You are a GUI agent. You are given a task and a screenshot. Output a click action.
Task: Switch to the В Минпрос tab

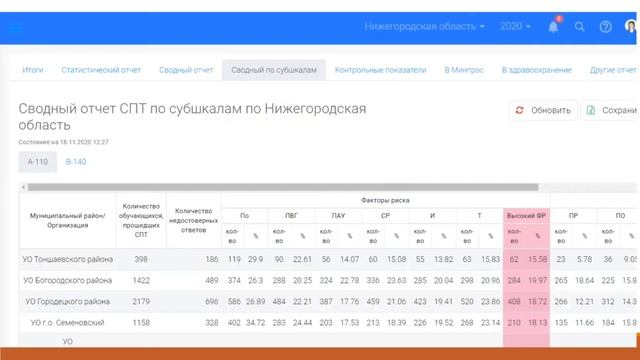click(464, 70)
